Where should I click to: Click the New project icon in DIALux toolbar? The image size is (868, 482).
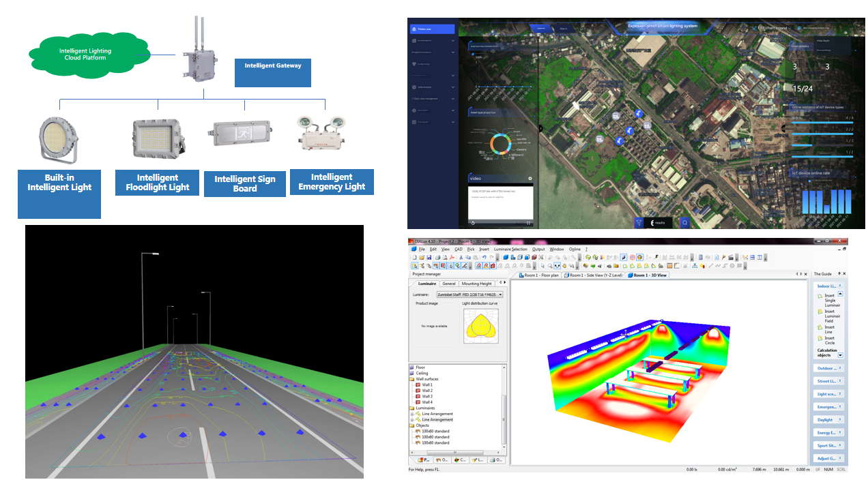pyautogui.click(x=414, y=258)
